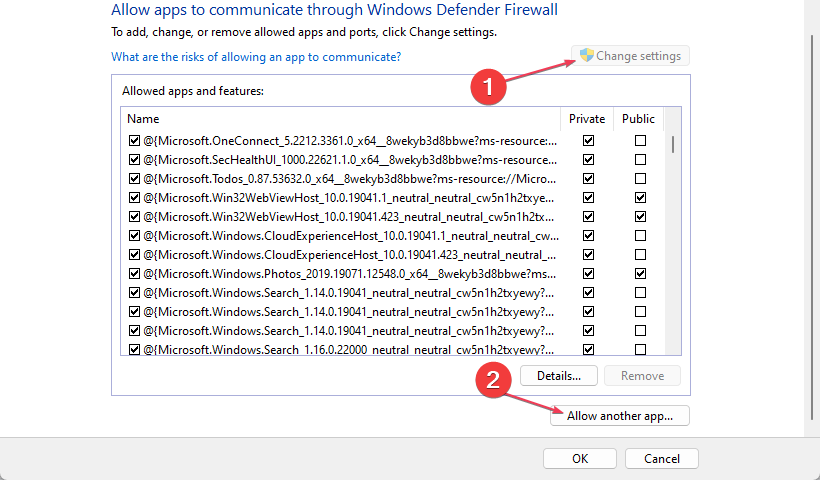Click the shield icon on Change settings
This screenshot has height=480, width=820.
click(587, 56)
